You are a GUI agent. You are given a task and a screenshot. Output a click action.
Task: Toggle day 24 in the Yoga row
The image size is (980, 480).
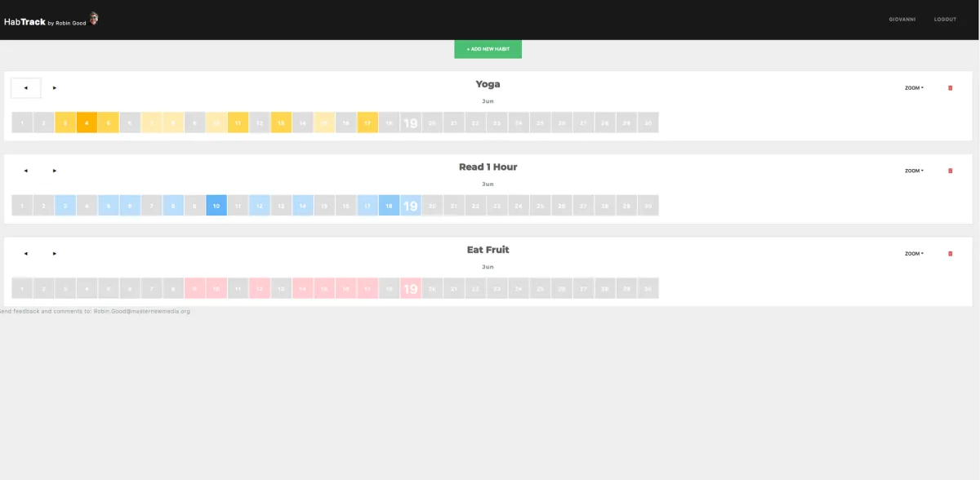519,122
